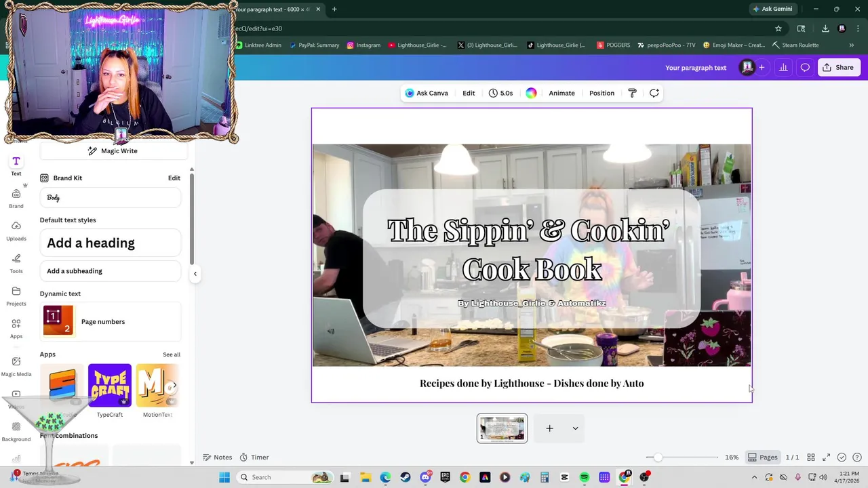Open Background sidebar item
The image size is (868, 488).
point(16,432)
